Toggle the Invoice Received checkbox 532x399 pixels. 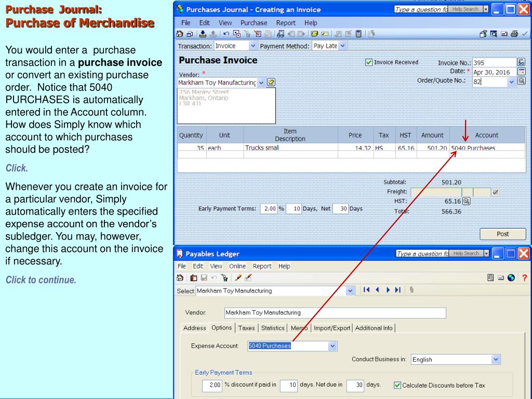click(368, 62)
